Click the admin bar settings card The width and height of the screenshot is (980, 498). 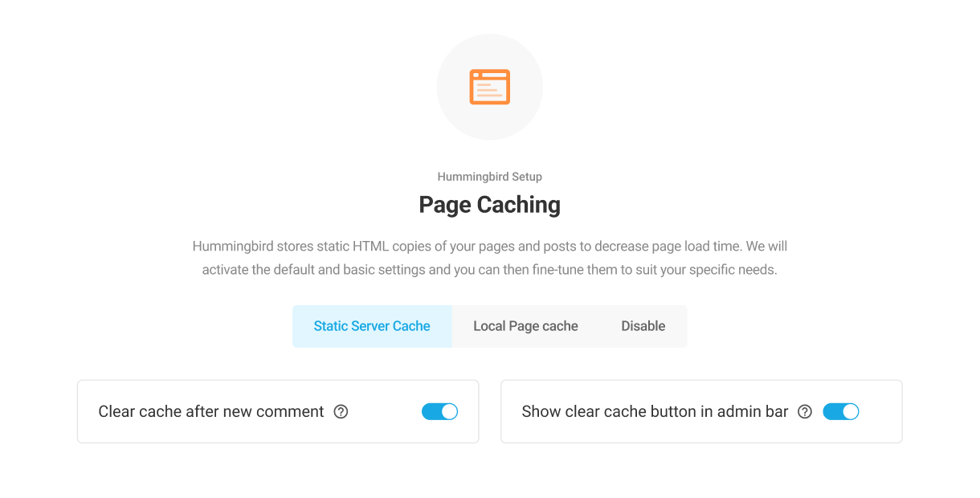(701, 411)
